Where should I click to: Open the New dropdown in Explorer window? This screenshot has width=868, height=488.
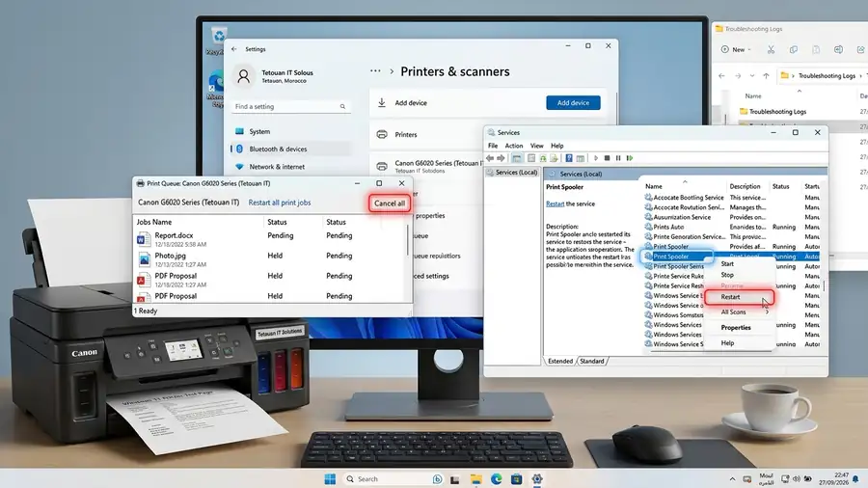pyautogui.click(x=736, y=50)
